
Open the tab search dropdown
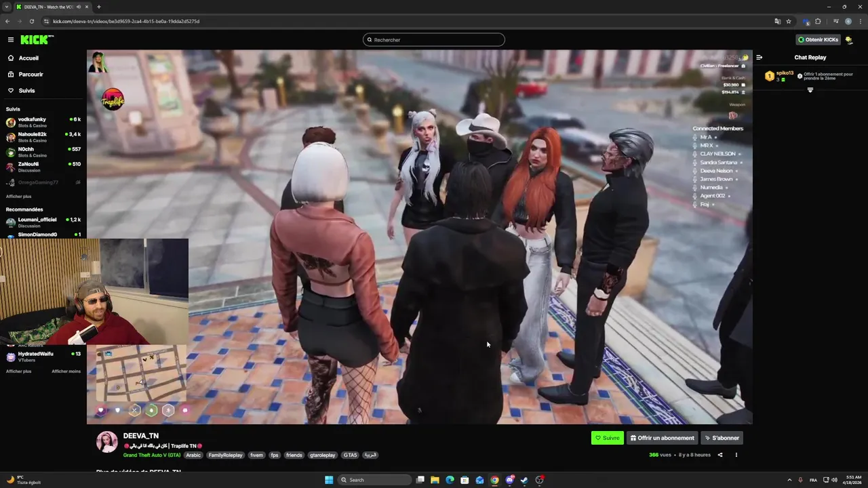tap(7, 7)
